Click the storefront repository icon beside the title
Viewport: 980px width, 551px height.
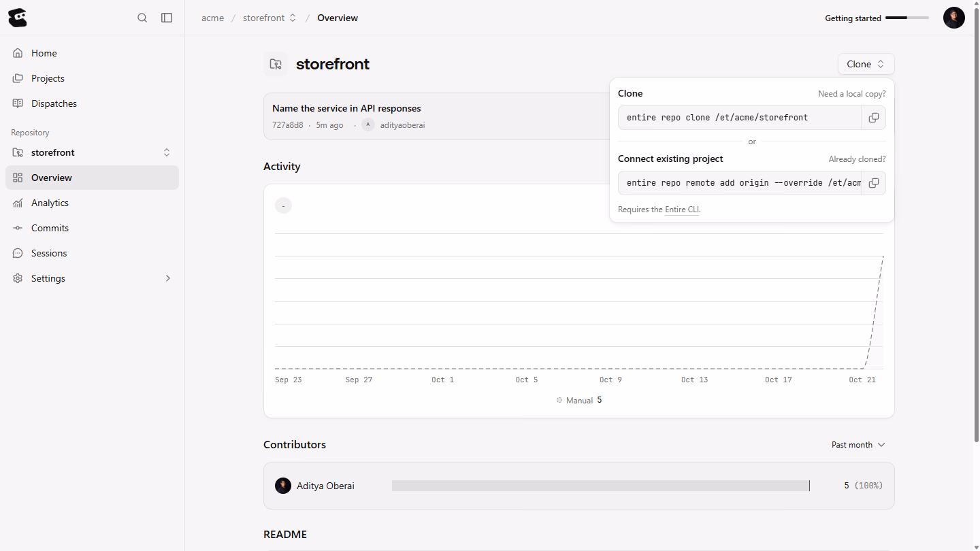(x=276, y=64)
